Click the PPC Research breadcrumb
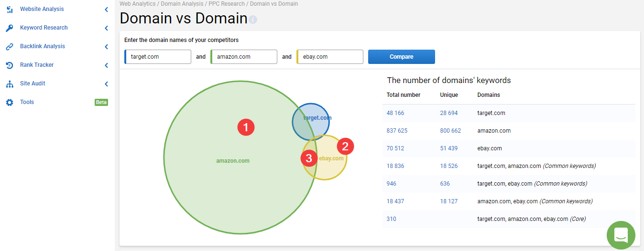 pyautogui.click(x=227, y=4)
